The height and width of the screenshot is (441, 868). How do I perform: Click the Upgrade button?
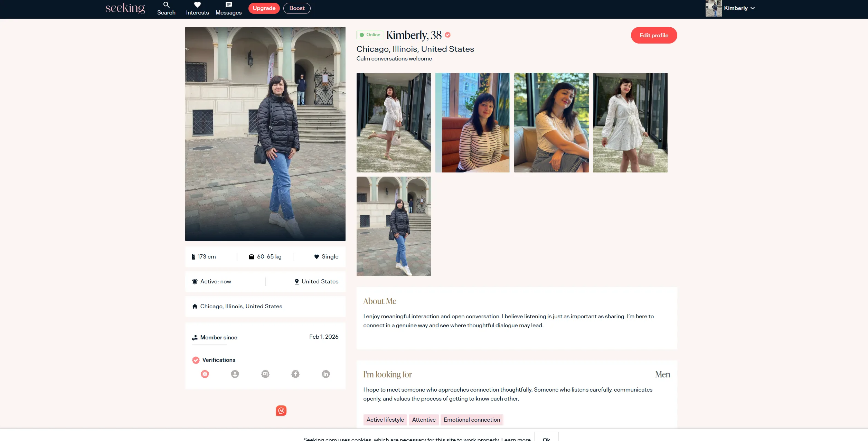[264, 8]
